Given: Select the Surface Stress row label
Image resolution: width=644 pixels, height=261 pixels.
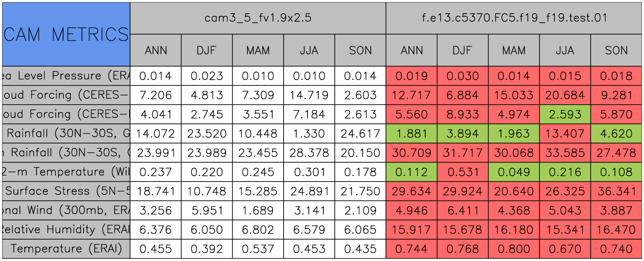Looking at the screenshot, I should click(66, 191).
